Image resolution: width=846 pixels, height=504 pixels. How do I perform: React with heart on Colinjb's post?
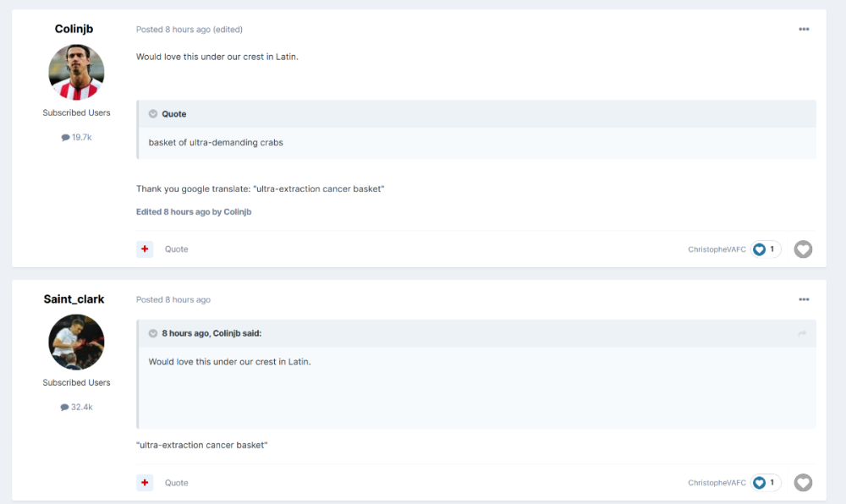tap(803, 249)
